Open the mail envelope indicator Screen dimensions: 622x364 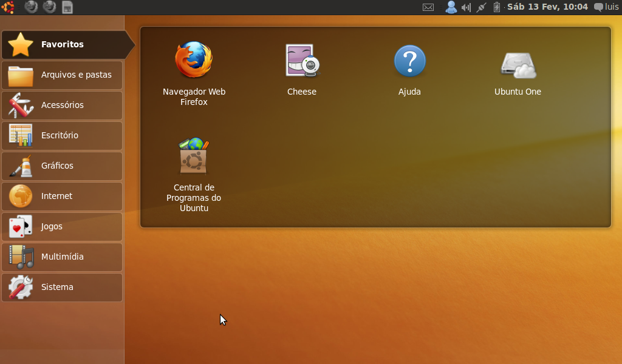(x=428, y=7)
